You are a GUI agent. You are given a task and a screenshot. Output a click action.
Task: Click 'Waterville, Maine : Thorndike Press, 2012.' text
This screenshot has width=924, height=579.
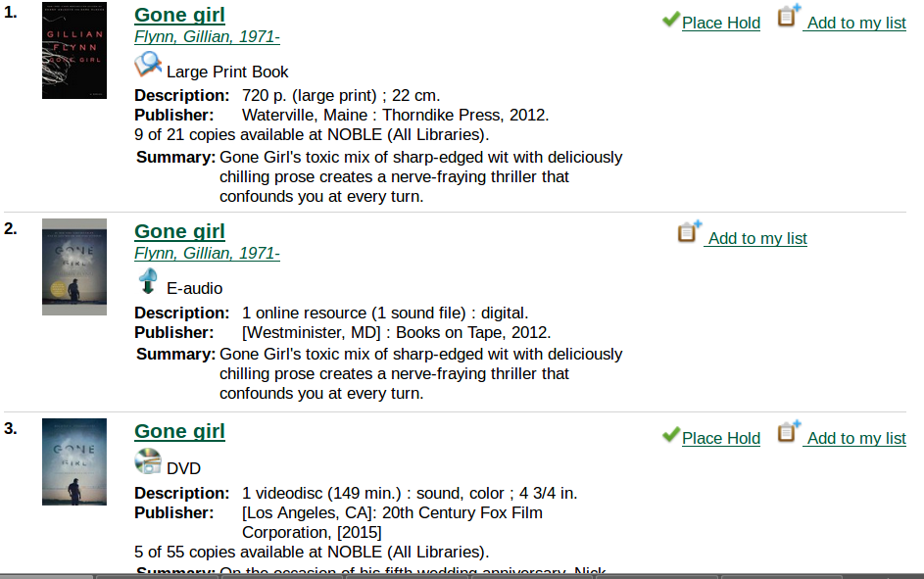396,115
